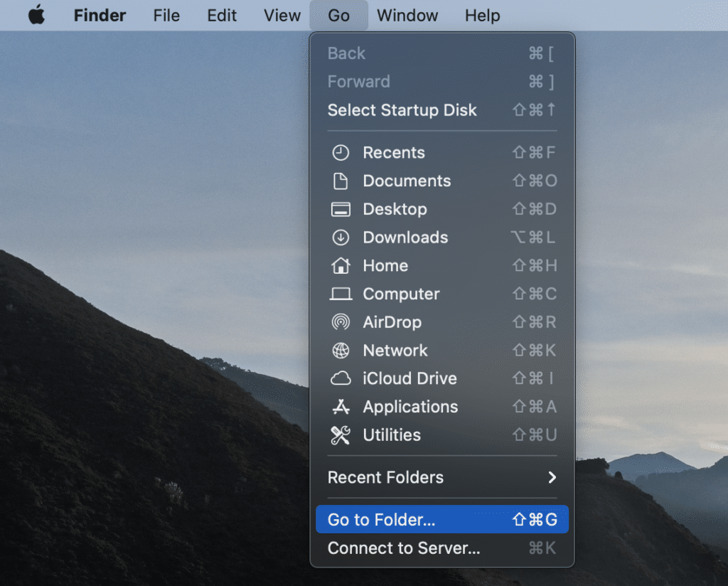Click the dimmed Forward item
This screenshot has height=586, width=728.
pyautogui.click(x=442, y=82)
